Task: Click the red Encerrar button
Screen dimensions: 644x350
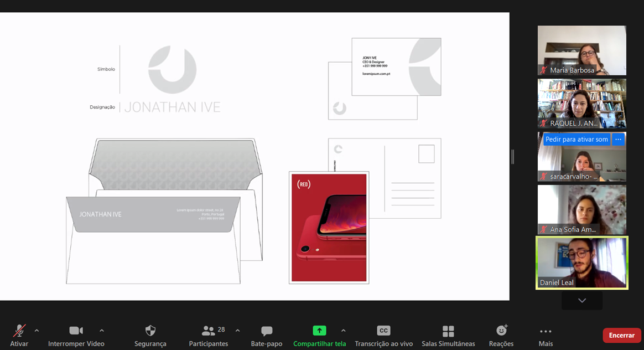Action: [621, 335]
